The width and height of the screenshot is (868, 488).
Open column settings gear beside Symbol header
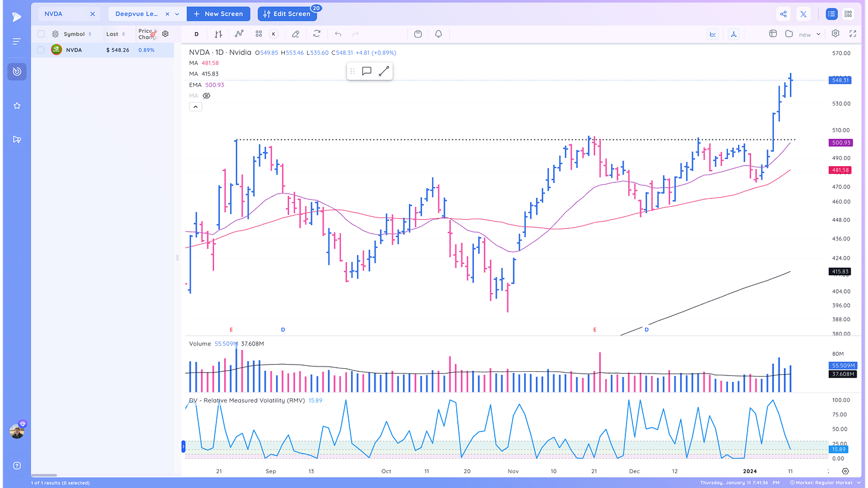(x=55, y=34)
